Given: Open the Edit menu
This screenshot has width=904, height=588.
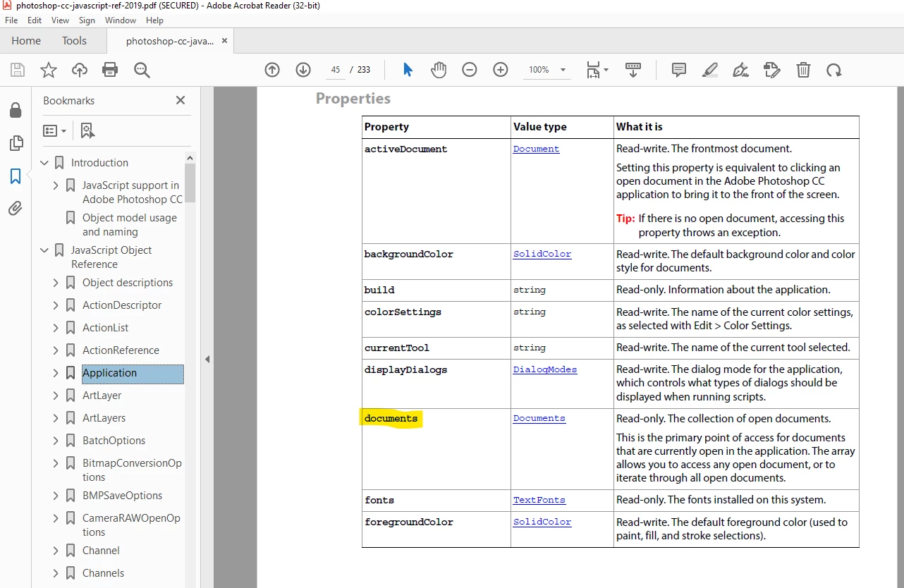Looking at the screenshot, I should (x=35, y=20).
